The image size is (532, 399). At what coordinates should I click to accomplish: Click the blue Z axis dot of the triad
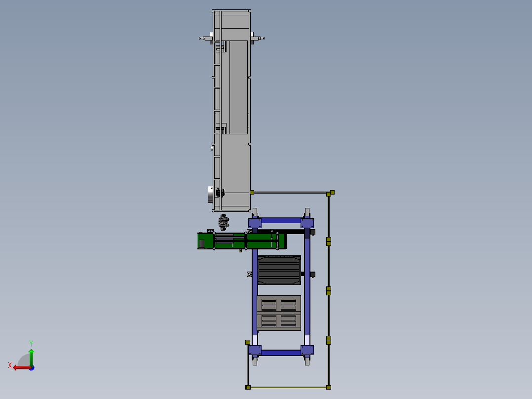pyautogui.click(x=32, y=368)
